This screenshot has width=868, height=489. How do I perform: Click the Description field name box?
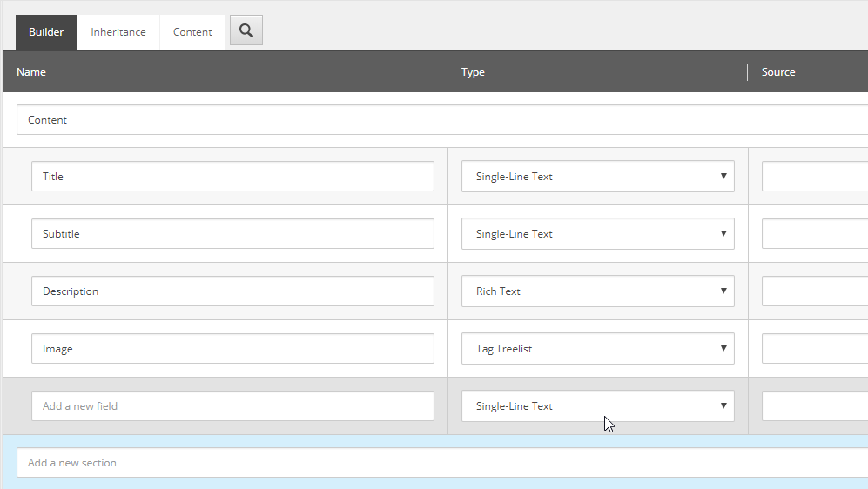pyautogui.click(x=232, y=291)
